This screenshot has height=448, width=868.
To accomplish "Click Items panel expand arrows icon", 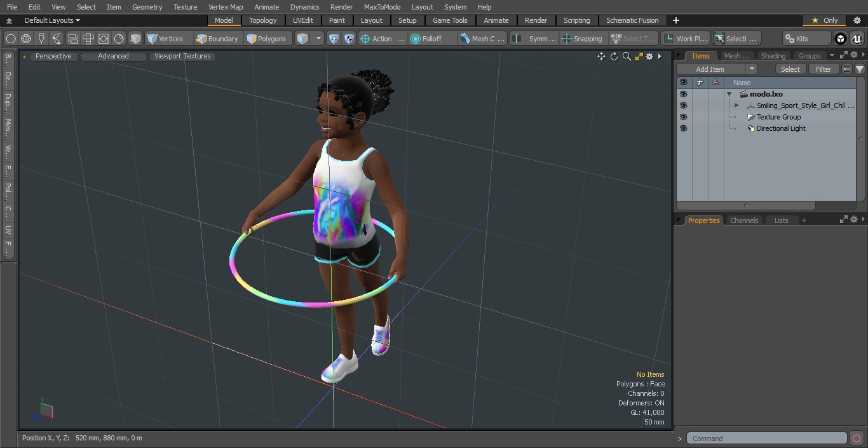I will (844, 56).
